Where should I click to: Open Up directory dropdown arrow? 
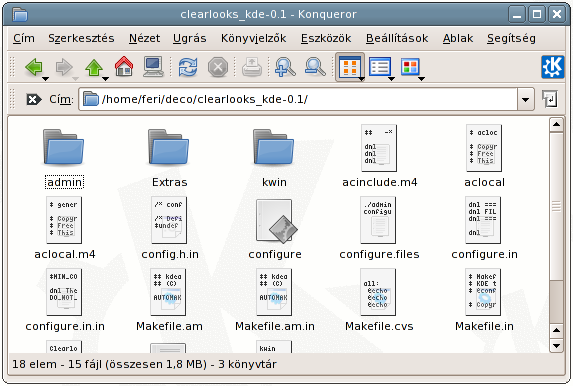coord(105,79)
